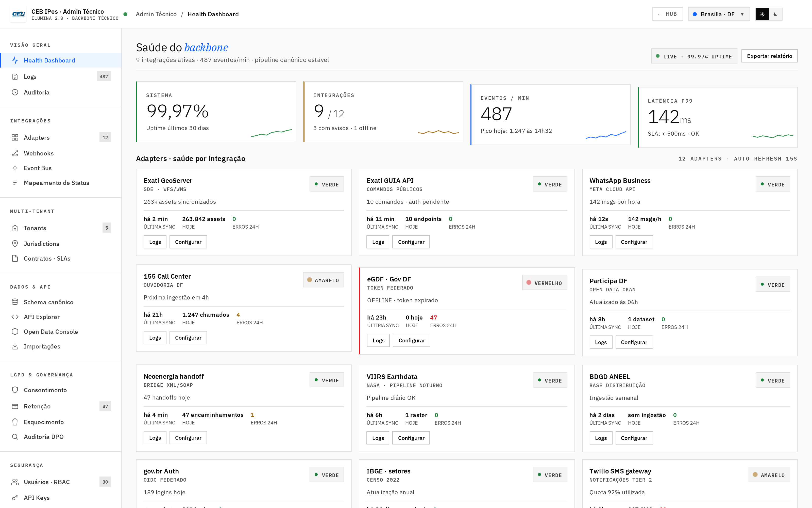Click the Consentimento shield icon
Screen dimensions: 812x508
pos(15,390)
